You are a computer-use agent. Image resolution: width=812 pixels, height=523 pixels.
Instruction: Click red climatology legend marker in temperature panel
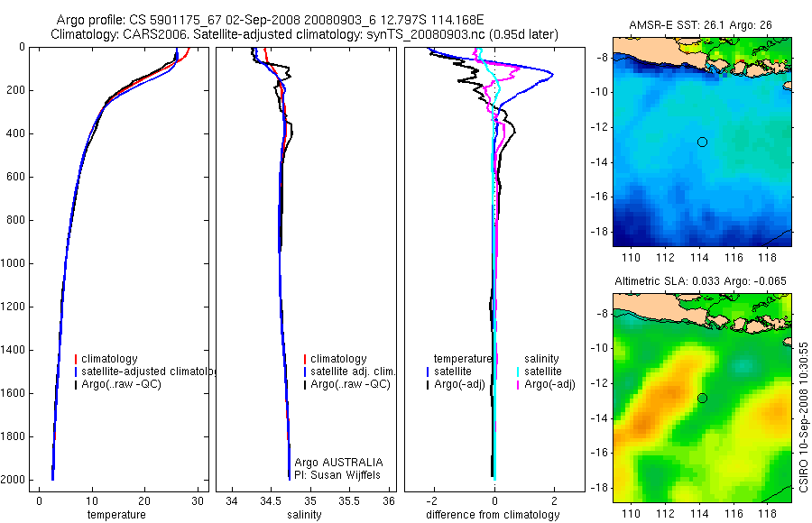[76, 359]
